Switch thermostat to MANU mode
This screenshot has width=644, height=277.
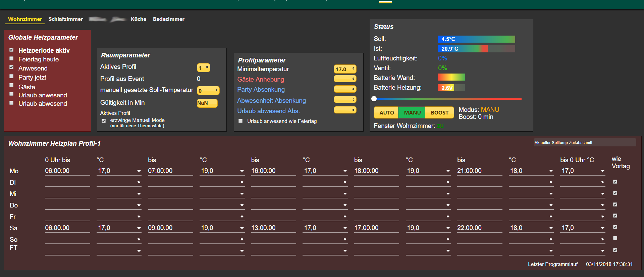point(412,112)
